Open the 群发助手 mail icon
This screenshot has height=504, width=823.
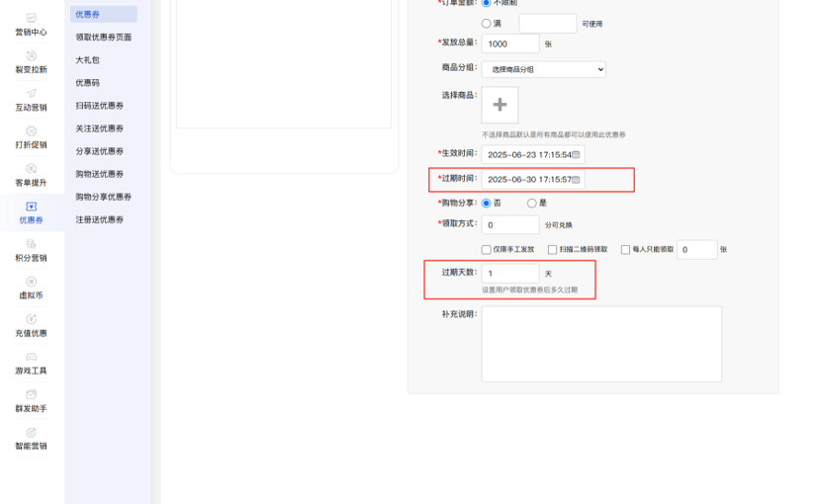[31, 394]
